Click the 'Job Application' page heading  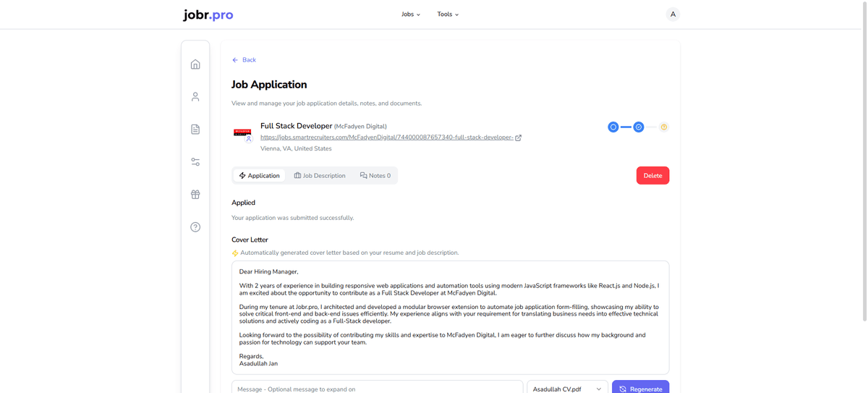269,85
